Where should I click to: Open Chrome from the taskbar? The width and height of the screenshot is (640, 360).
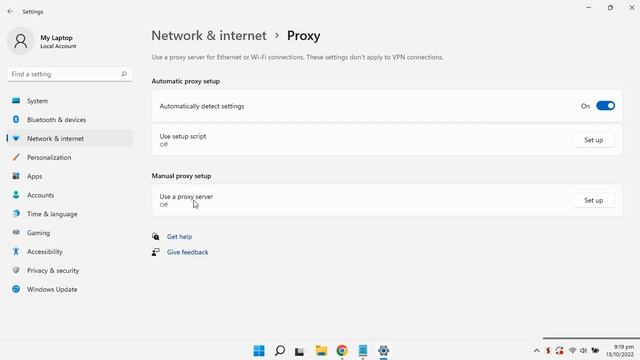coord(342,351)
